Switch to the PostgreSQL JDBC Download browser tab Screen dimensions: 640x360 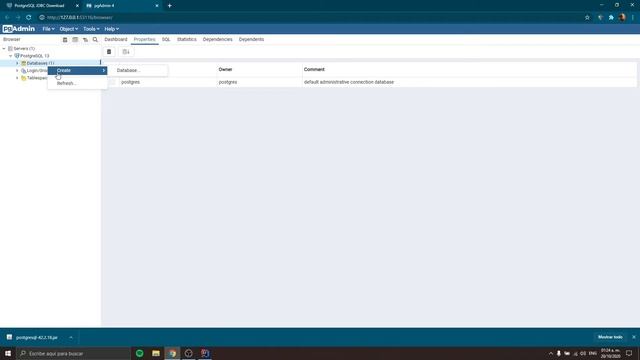(x=39, y=6)
